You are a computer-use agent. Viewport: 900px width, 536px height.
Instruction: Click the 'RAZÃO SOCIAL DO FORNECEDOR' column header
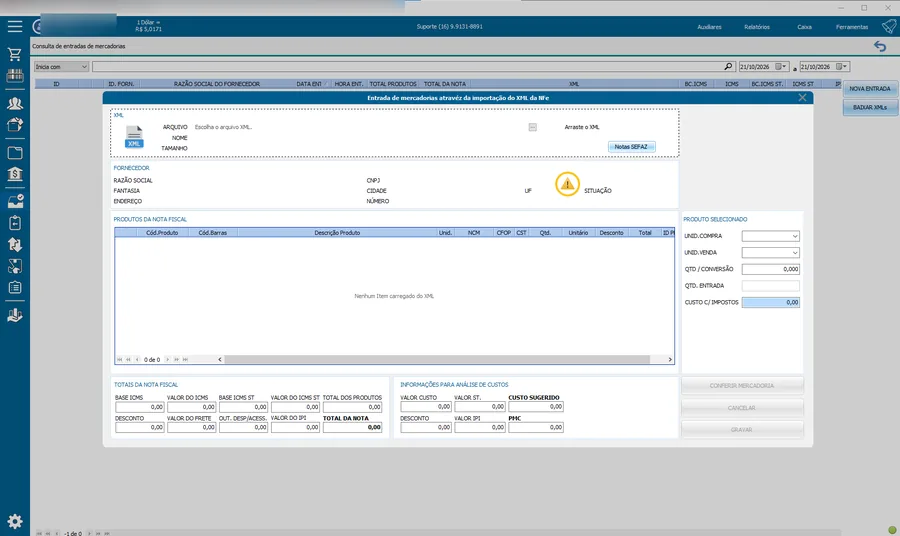point(216,84)
